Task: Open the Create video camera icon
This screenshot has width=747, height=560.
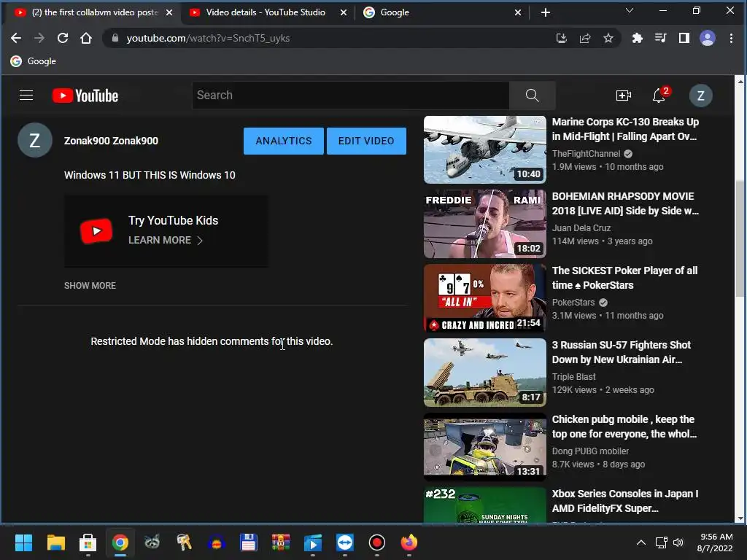Action: tap(623, 96)
